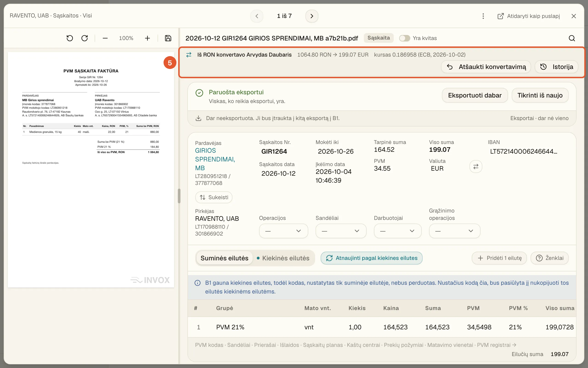Click the Mokėti iki date field

[x=336, y=151]
